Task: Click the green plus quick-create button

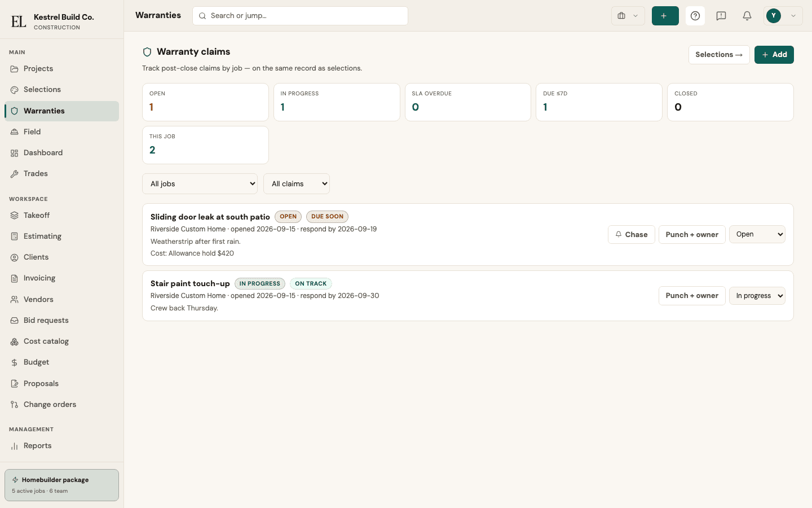Action: (x=665, y=16)
